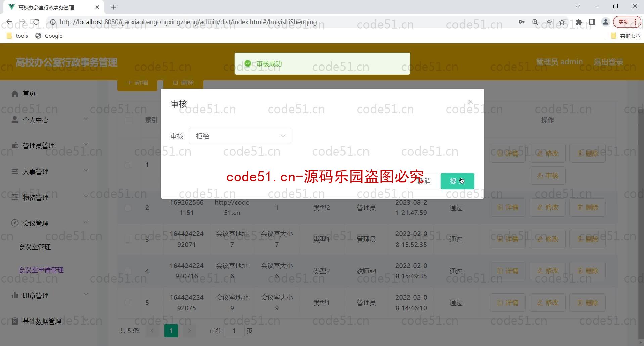Click the icon beside 管理员管理

[x=15, y=145]
